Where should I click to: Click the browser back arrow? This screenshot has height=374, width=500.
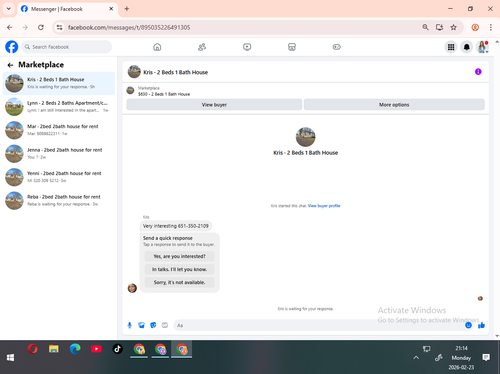pos(10,27)
